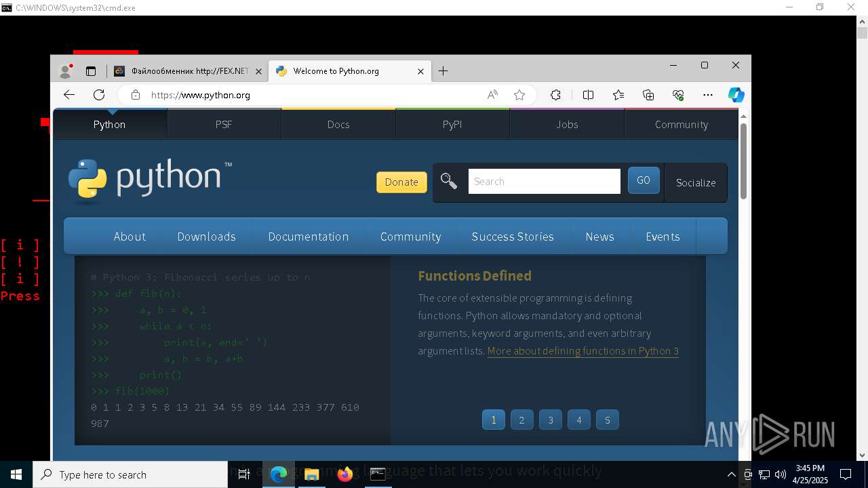Reload the page with the refresh icon

(99, 95)
